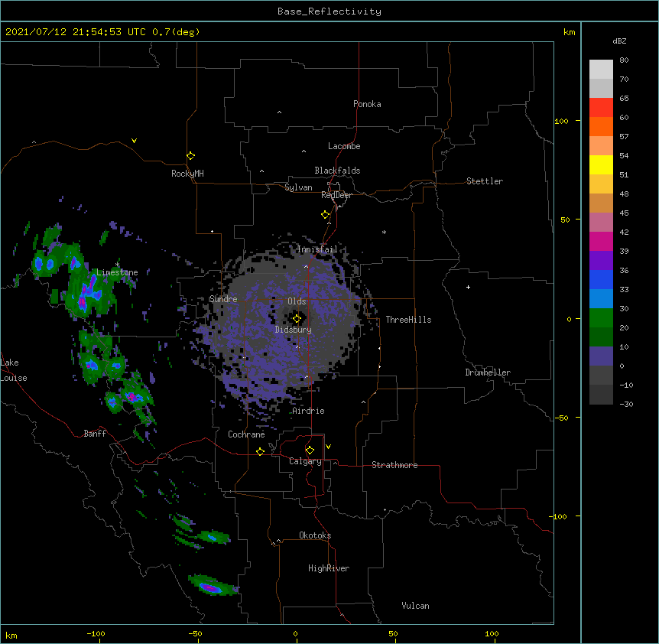Screen dimensions: 659x644
Task: Select the -50 tick label on vertical axis
Action: 560,418
